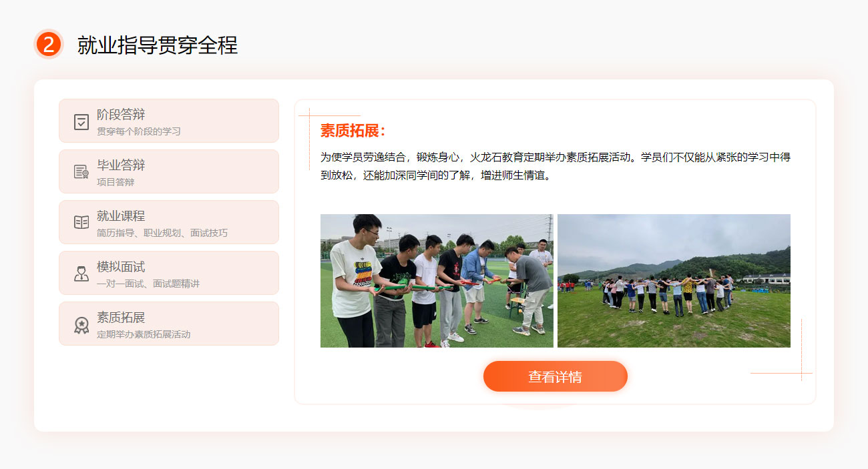Click the 查看详情 button
This screenshot has width=868, height=469.
tap(556, 376)
